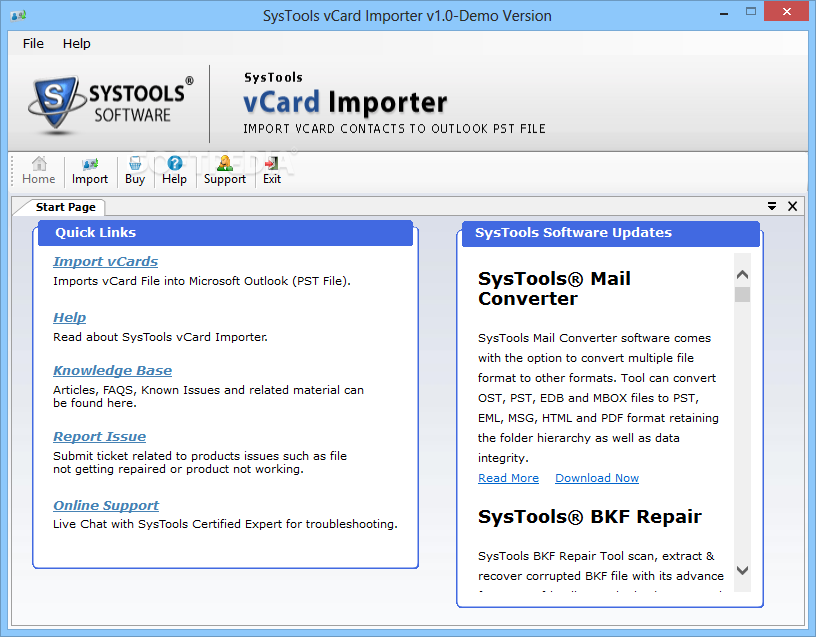Click the SysTools Mail Converter heading
The width and height of the screenshot is (816, 637).
click(x=554, y=289)
